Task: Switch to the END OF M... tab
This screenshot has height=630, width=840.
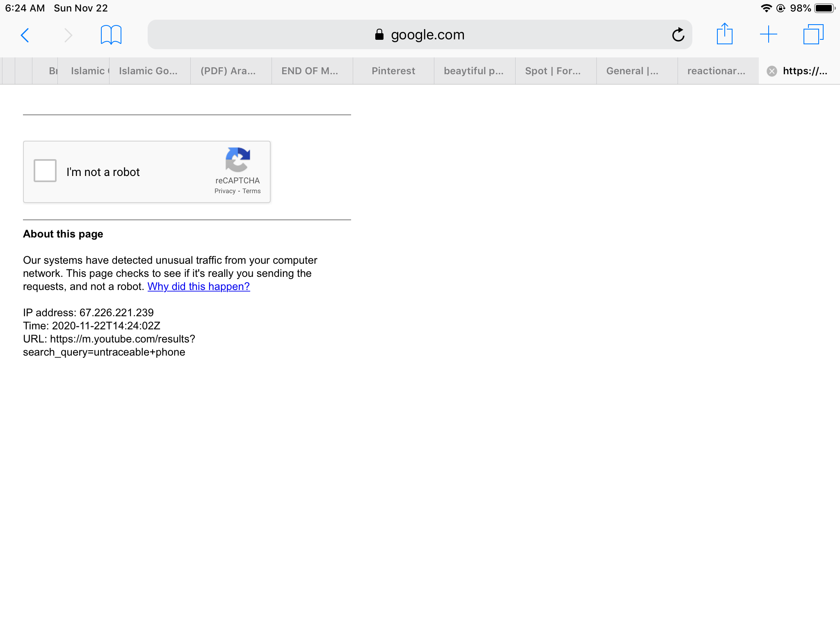Action: click(x=312, y=71)
